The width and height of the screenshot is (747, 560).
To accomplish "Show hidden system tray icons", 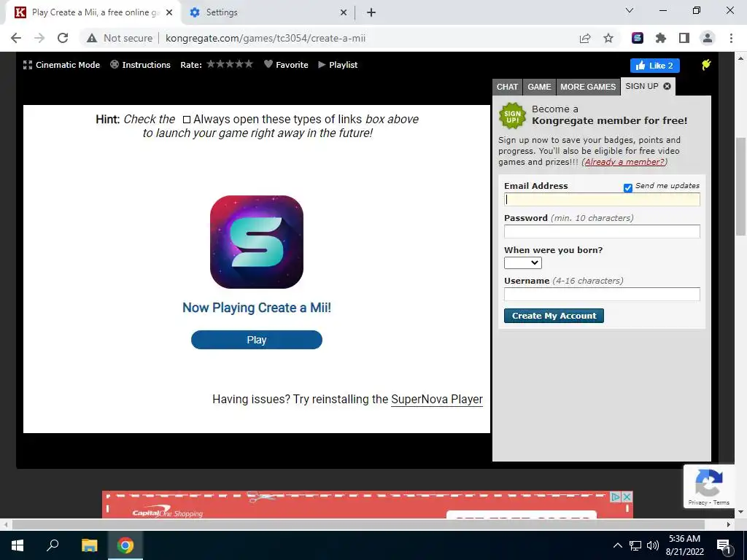I will (x=617, y=545).
